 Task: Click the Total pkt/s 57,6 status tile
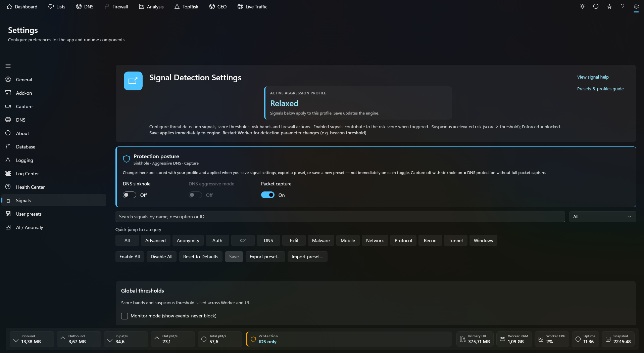click(219, 339)
